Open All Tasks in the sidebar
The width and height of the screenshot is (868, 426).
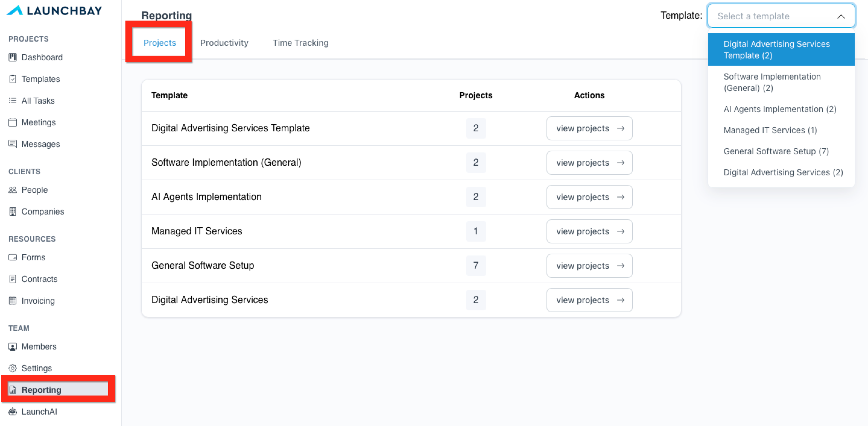[38, 101]
